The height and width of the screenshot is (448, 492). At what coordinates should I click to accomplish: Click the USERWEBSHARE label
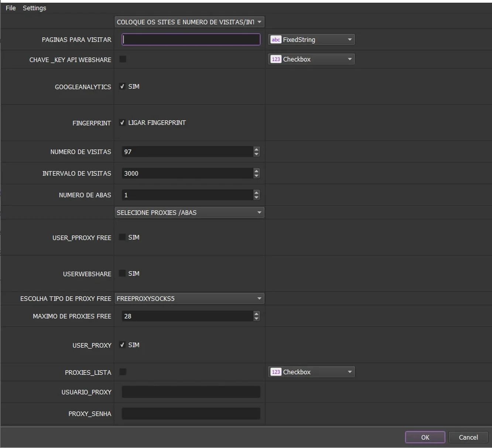tap(87, 274)
